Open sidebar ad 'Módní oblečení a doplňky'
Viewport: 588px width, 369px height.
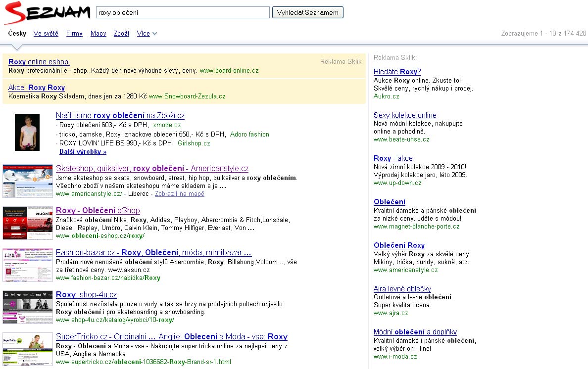(x=415, y=331)
